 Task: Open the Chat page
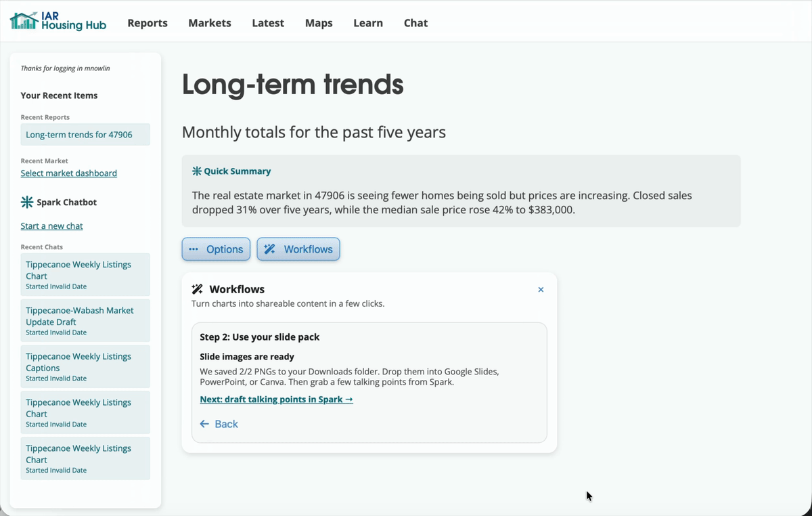[x=415, y=23]
